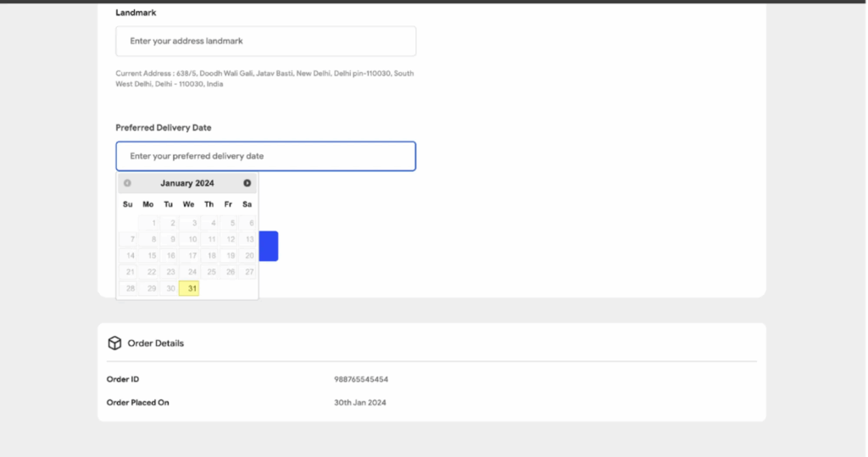Click the Order Details box icon
This screenshot has height=457, width=868.
tap(114, 343)
